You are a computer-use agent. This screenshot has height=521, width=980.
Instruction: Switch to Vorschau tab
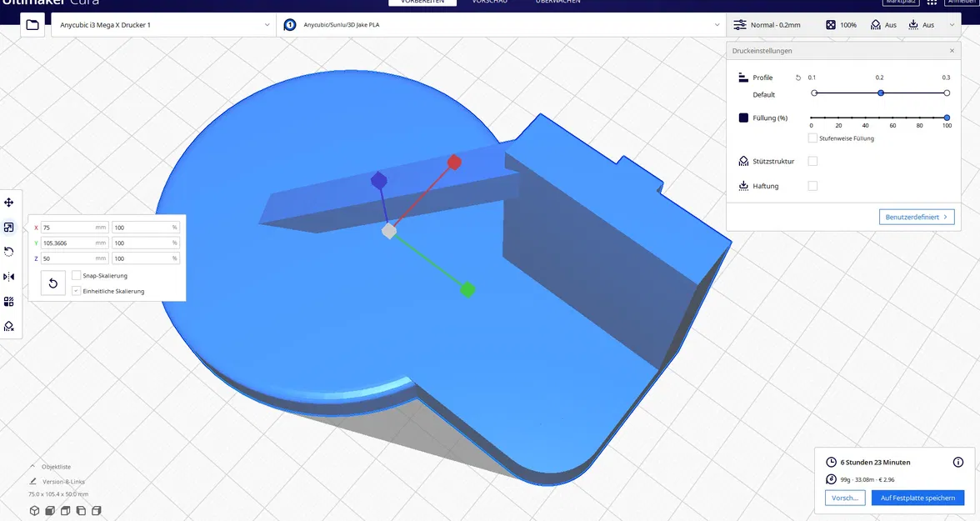click(x=489, y=2)
